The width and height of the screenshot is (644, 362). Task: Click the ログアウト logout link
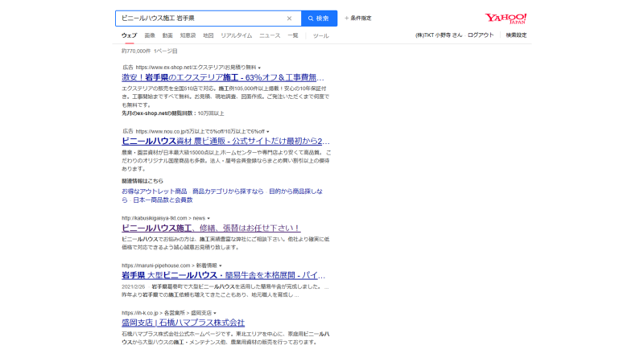coord(481,35)
